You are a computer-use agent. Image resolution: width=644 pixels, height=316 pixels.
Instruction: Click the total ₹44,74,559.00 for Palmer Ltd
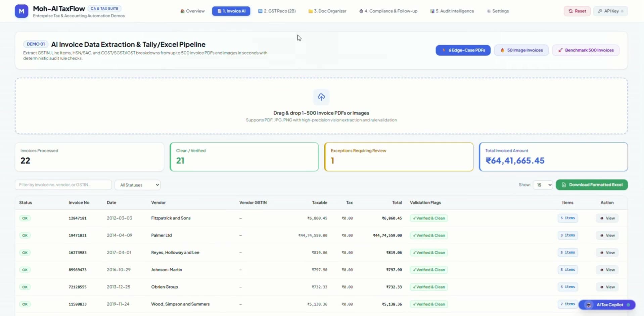(x=387, y=235)
